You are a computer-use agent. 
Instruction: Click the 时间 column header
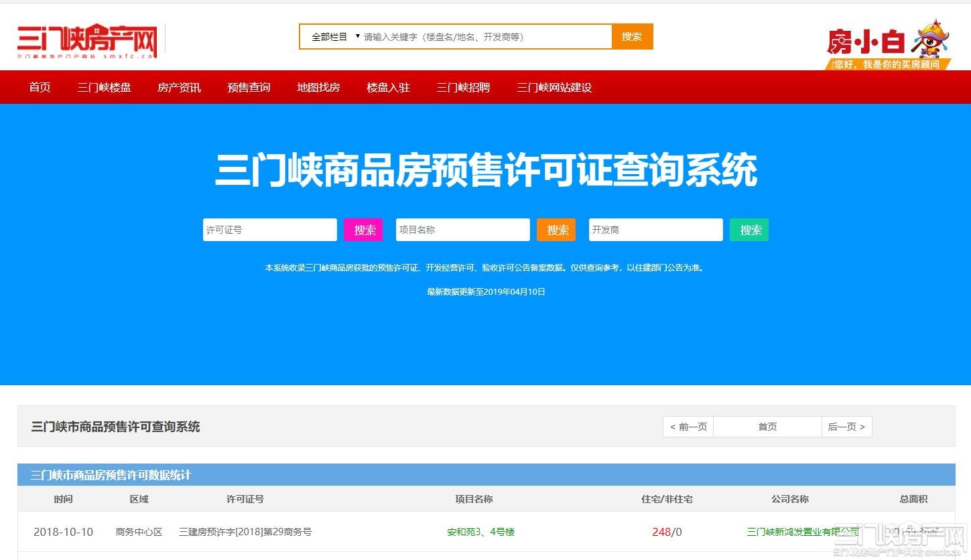(64, 499)
